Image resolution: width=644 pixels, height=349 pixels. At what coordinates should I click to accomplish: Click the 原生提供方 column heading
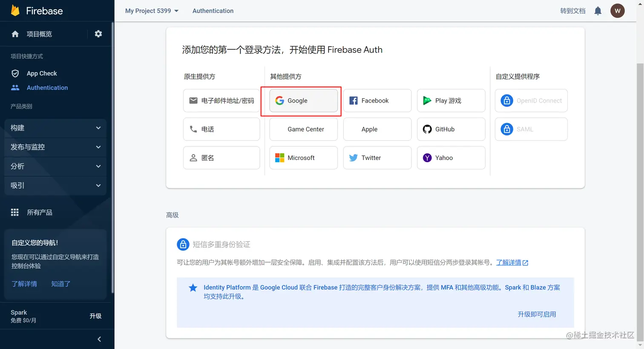199,77
